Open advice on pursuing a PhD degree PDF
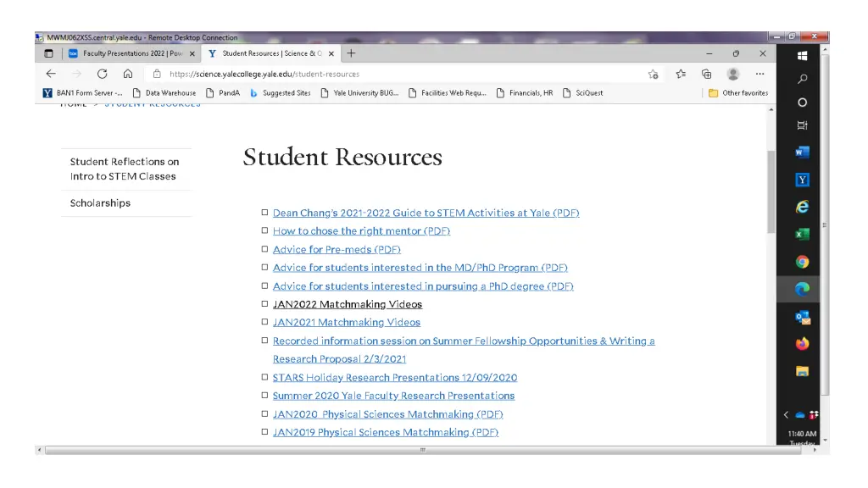 423,286
